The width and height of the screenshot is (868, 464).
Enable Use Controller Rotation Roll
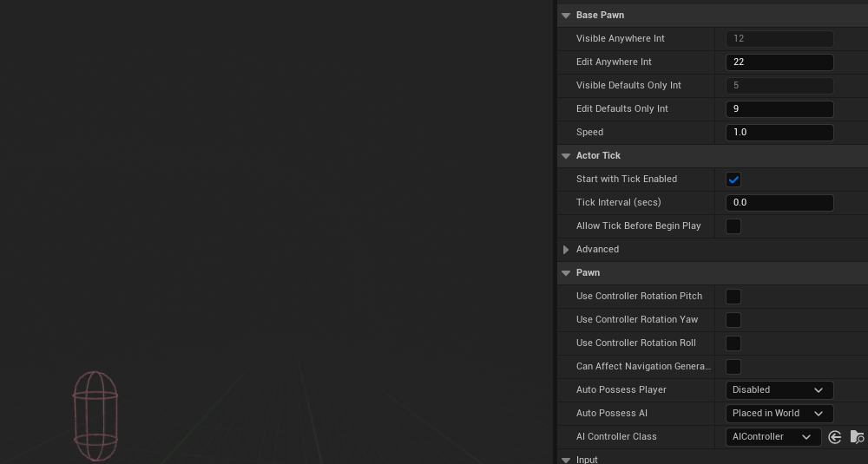[x=733, y=343]
